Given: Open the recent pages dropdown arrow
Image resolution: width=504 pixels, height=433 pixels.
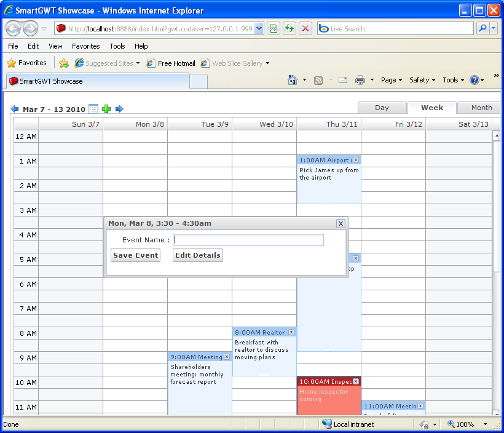Looking at the screenshot, I should click(44, 29).
